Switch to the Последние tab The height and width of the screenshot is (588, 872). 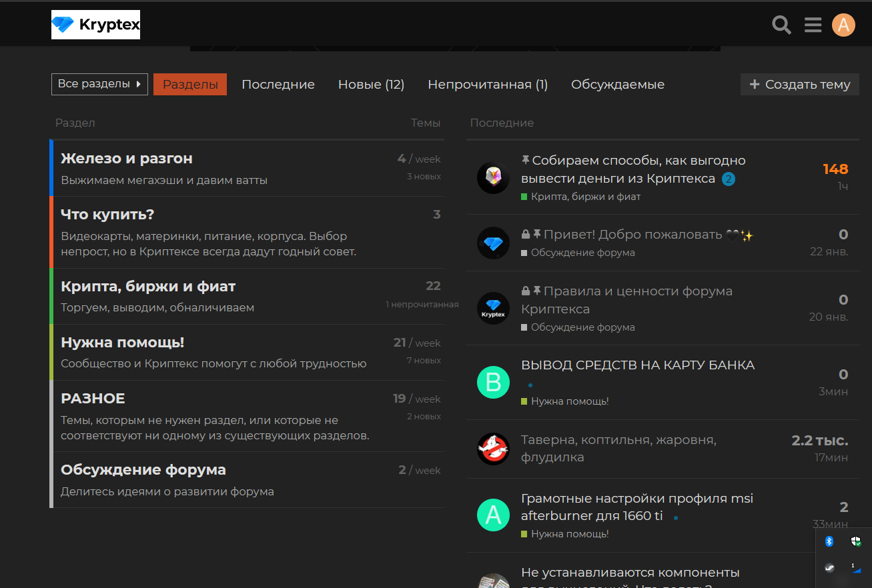(278, 84)
